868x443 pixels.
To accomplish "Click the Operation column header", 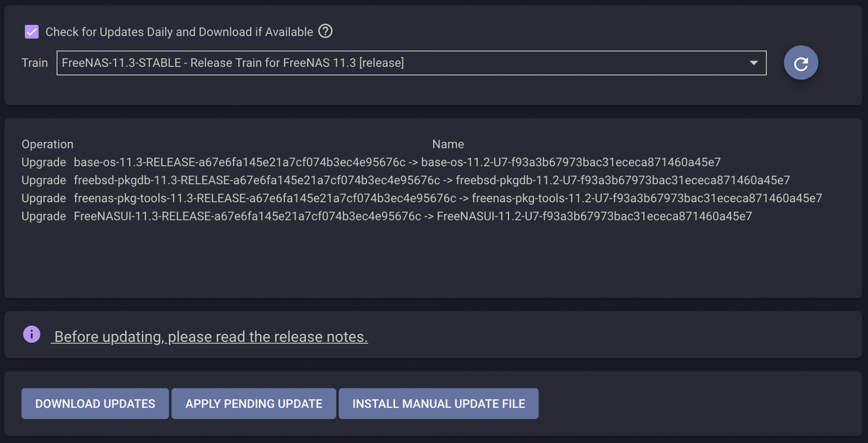I will click(x=47, y=145).
